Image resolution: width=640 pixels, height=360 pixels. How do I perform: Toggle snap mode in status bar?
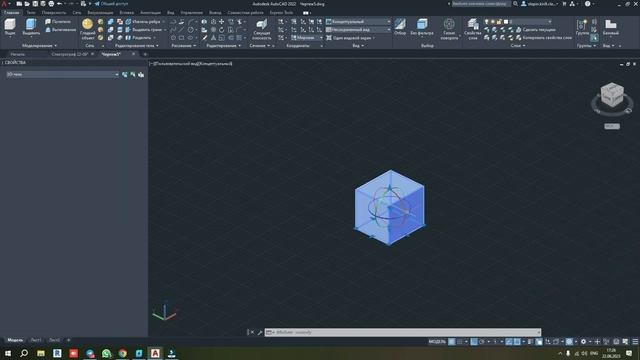pos(460,342)
